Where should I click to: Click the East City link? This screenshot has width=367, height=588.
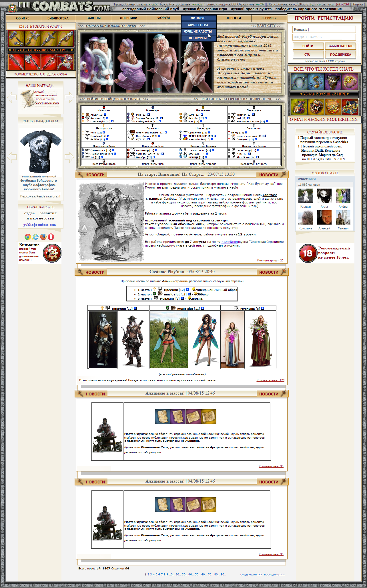pyautogui.click(x=266, y=26)
